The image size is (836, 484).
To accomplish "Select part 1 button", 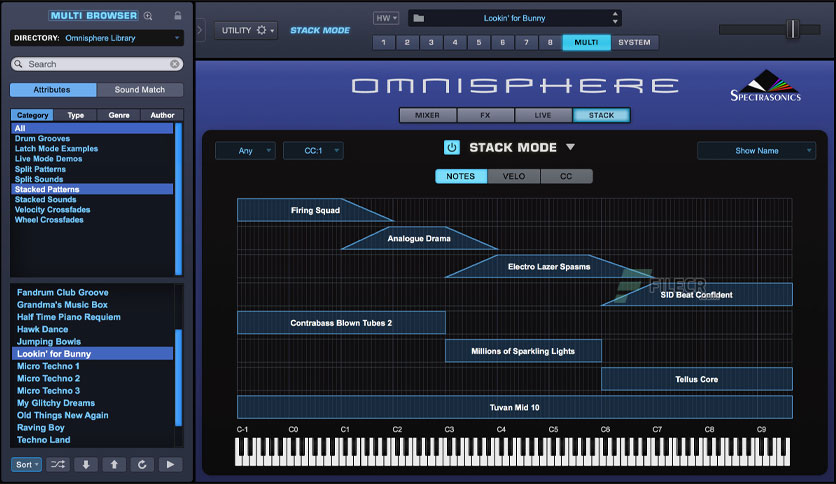I will [x=383, y=42].
